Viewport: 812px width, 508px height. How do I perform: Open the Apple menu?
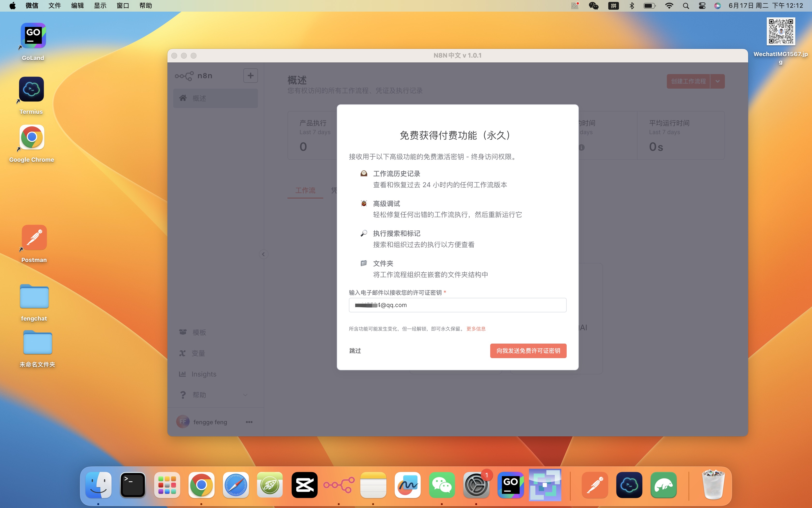[12, 6]
